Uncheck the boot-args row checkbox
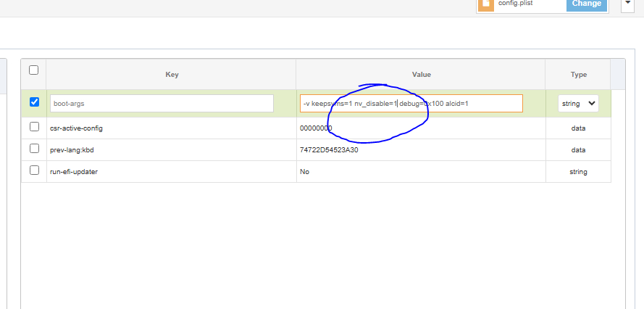Screen dimensions: 644x309 coord(34,102)
